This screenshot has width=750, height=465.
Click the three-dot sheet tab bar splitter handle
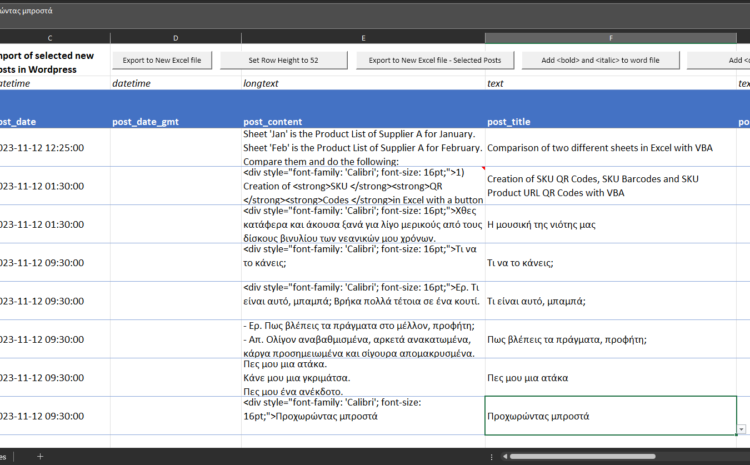coord(491,456)
